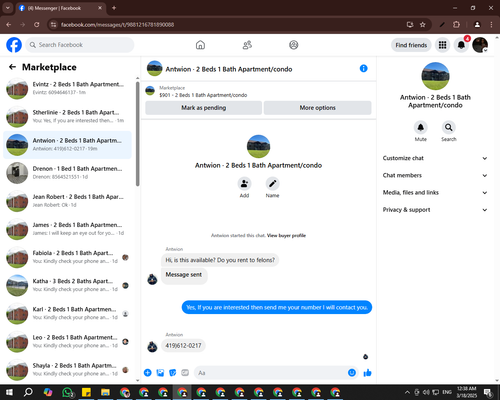Click the Search Facebook field

(80, 45)
